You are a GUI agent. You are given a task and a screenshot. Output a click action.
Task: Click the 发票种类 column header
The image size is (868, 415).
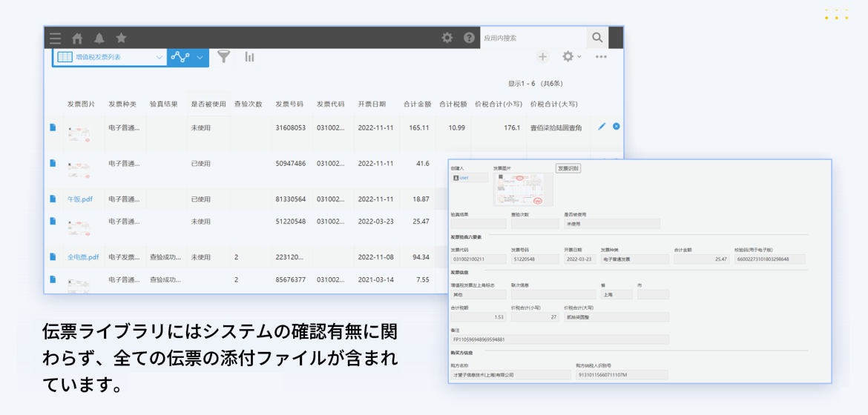(x=122, y=104)
